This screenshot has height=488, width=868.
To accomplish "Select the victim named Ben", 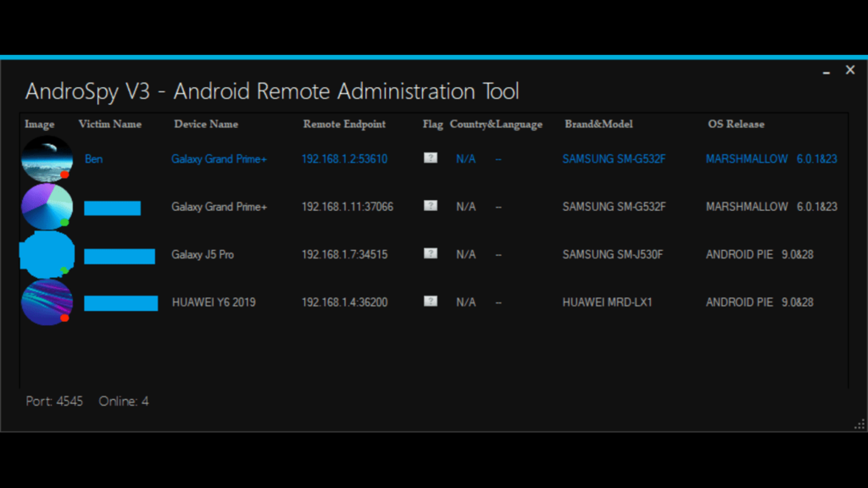I will point(93,159).
